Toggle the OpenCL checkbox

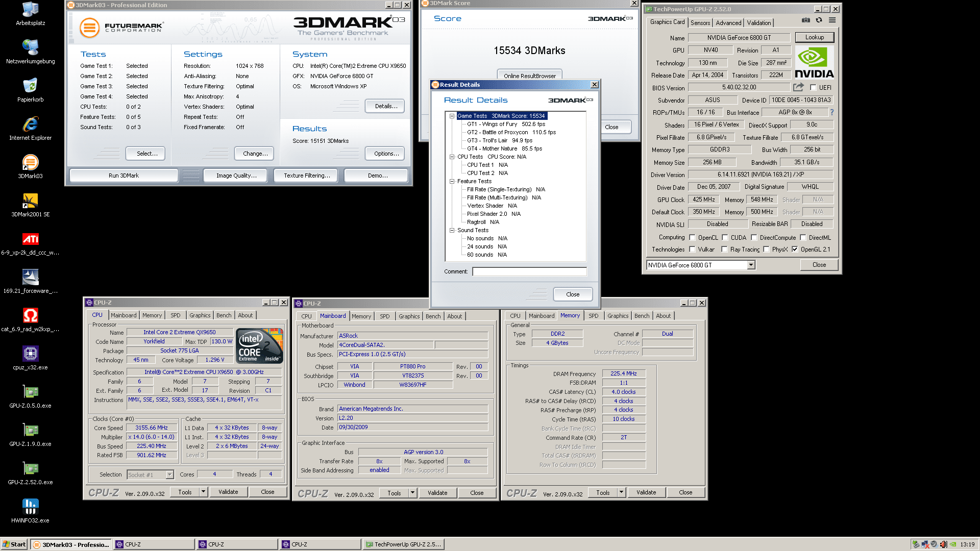[x=692, y=238]
